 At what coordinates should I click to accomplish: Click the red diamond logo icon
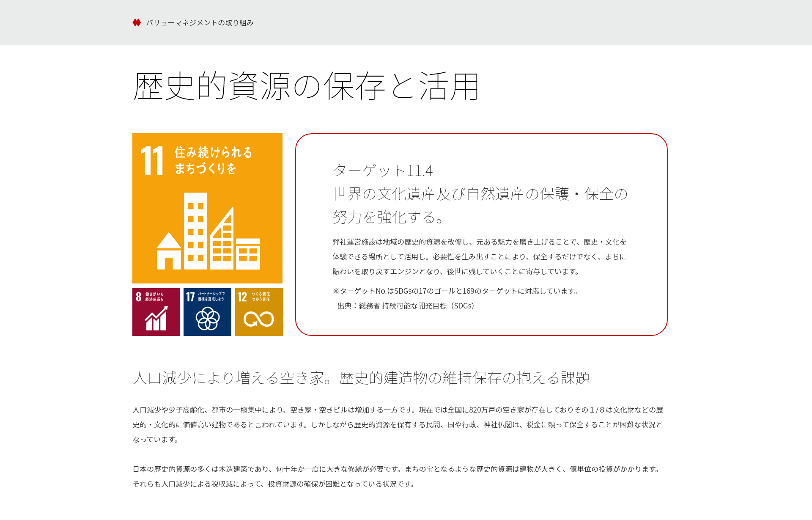(136, 22)
